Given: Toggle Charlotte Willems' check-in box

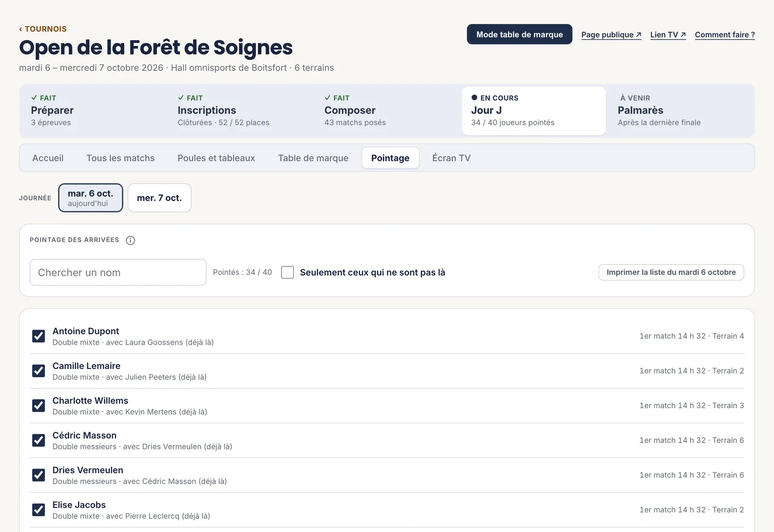Looking at the screenshot, I should tap(39, 406).
